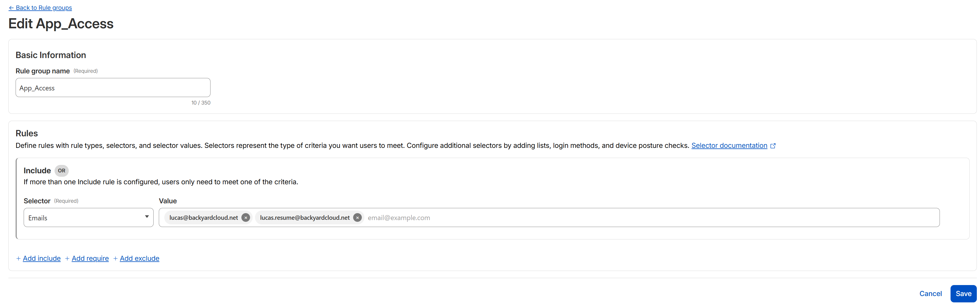Click the Include rule heading
980x307 pixels.
[37, 171]
